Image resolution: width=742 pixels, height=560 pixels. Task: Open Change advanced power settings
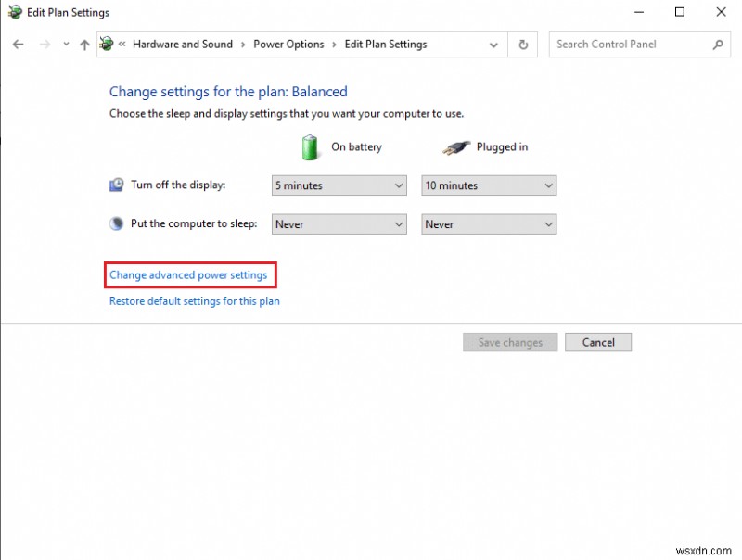click(x=189, y=274)
